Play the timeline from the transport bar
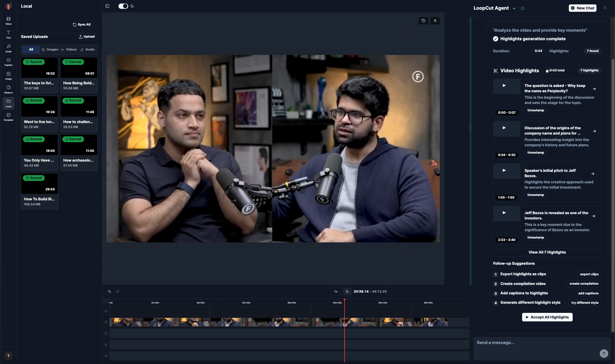The width and height of the screenshot is (615, 364). pos(347,291)
